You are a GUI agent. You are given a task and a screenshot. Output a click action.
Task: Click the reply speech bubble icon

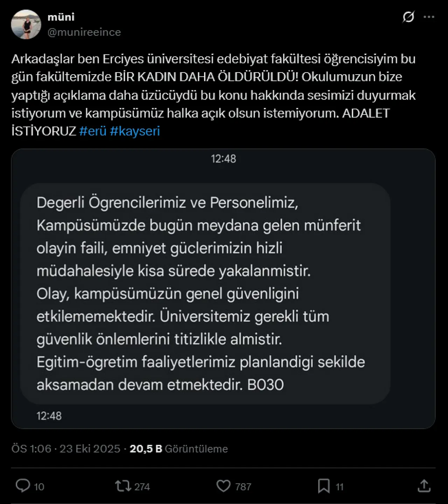(x=23, y=486)
